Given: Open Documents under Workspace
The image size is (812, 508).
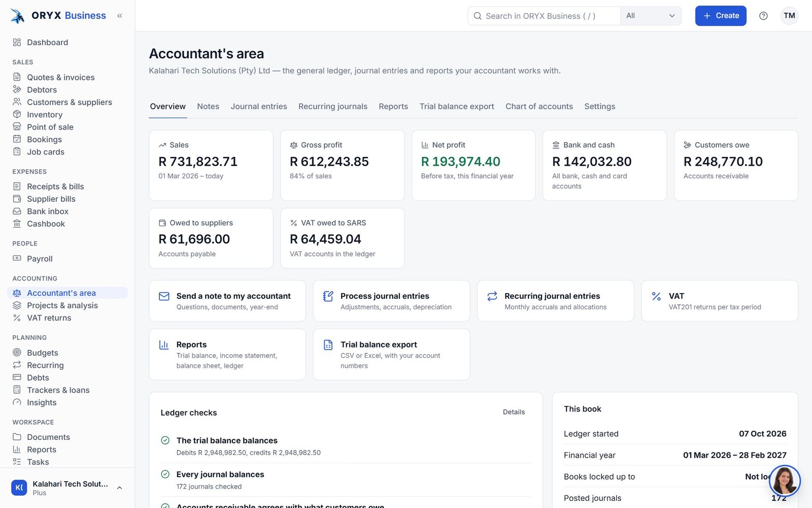Looking at the screenshot, I should (x=67, y=437).
